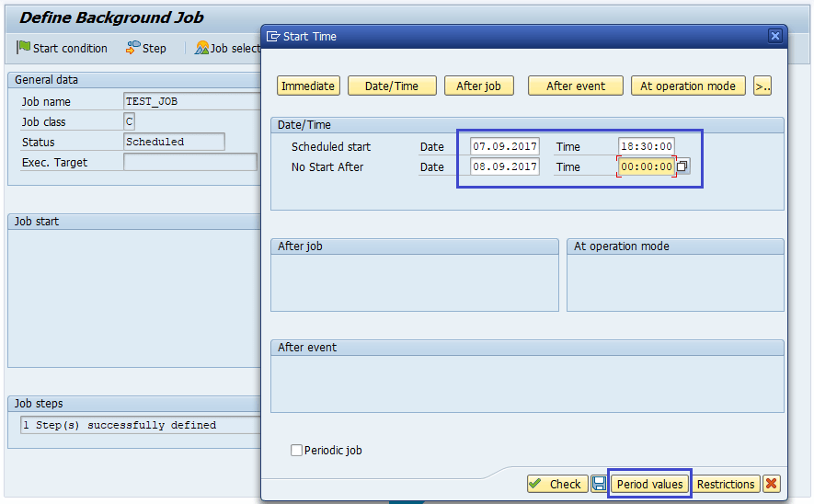814x504 pixels.
Task: Expand more start options with >.. button
Action: (x=762, y=86)
